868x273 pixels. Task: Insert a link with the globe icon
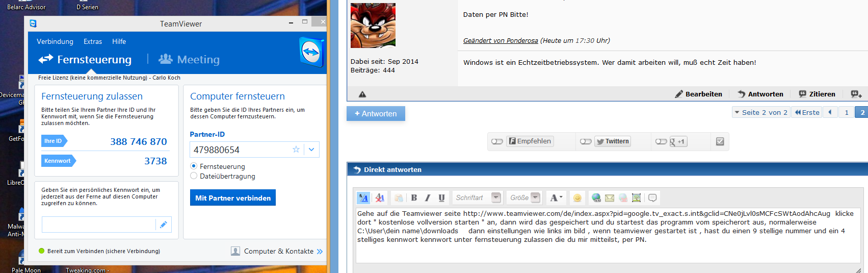tap(596, 198)
